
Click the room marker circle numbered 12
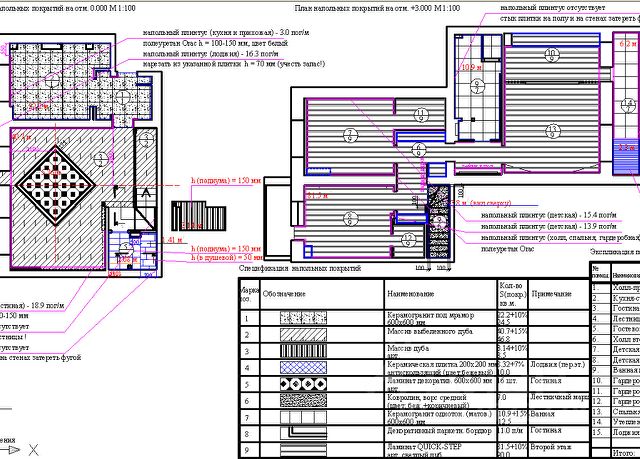[409, 239]
